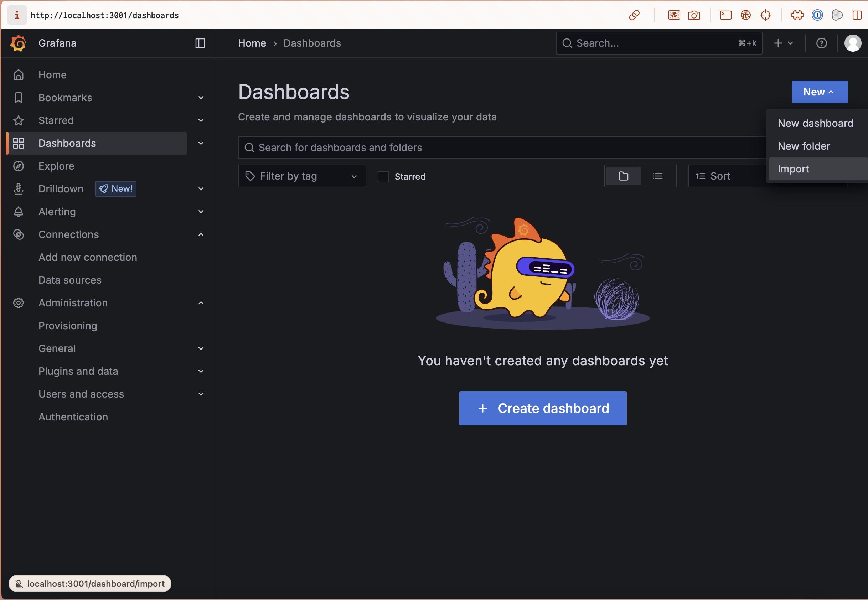Click the New! badge next to Drilldown
This screenshot has width=868, height=600.
click(x=116, y=189)
